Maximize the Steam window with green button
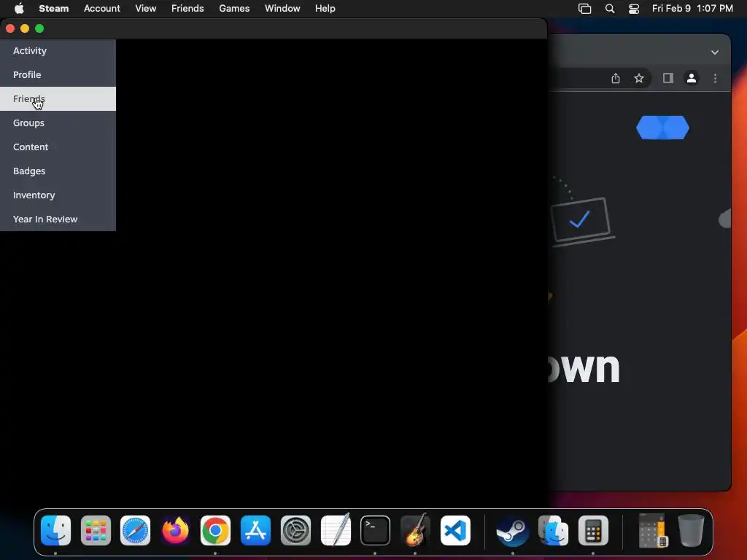This screenshot has width=747, height=560. pyautogui.click(x=39, y=28)
